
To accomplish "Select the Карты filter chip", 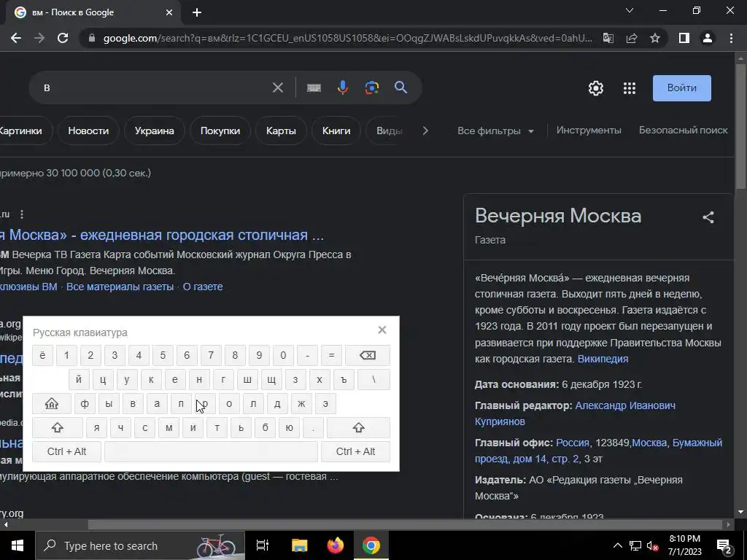I will point(281,131).
